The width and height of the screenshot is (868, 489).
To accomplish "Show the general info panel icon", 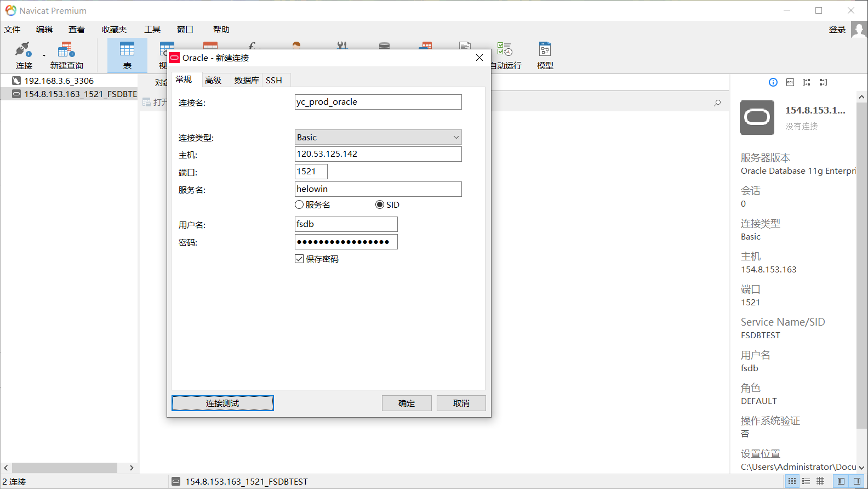I will tap(773, 82).
